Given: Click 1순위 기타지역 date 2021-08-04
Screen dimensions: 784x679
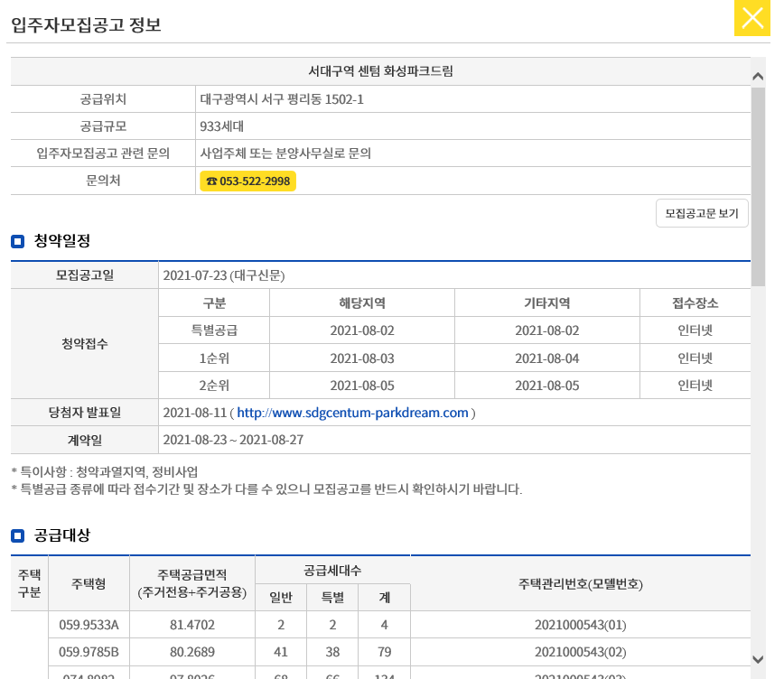Looking at the screenshot, I should point(547,358).
